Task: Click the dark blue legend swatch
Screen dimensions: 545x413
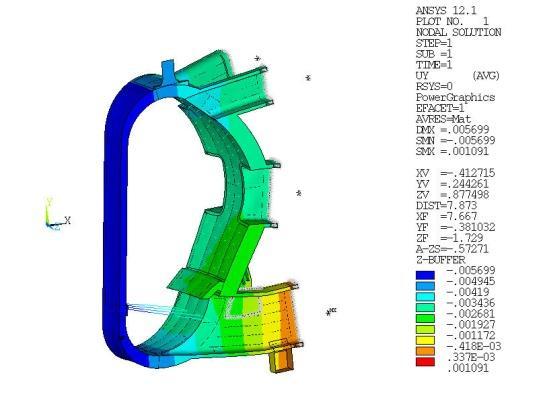Action: point(425,275)
